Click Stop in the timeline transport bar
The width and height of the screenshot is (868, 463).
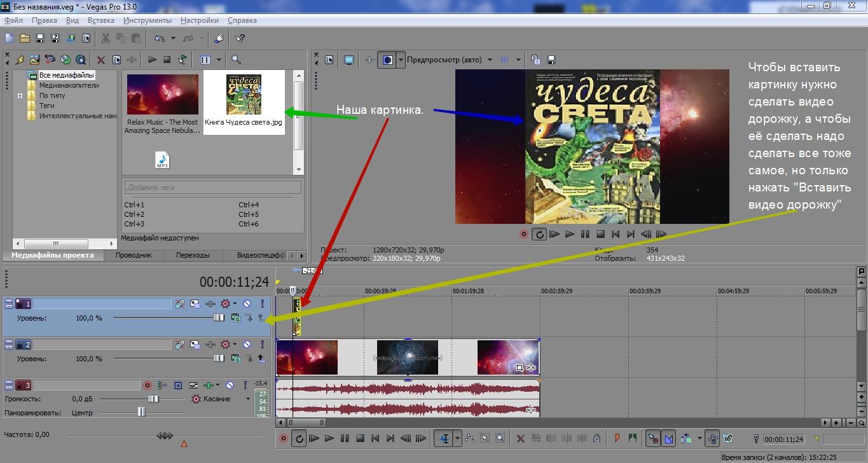pos(360,438)
